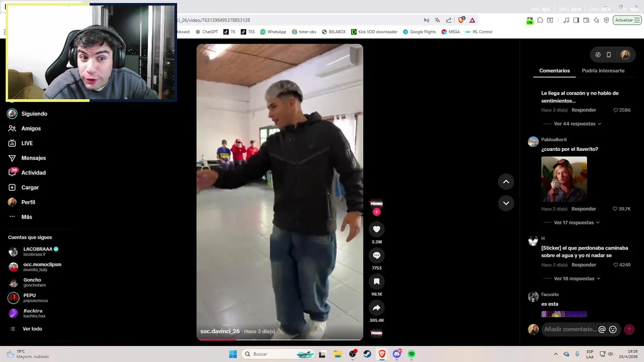
Task: Open the image in Pabloalberti's comment
Action: (564, 179)
